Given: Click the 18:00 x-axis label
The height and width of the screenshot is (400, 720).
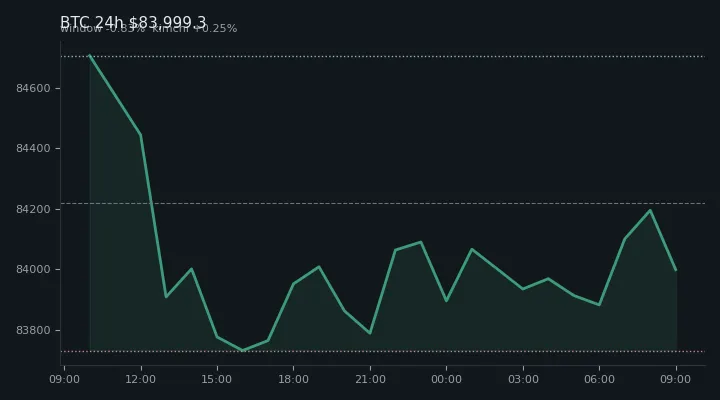Looking at the screenshot, I should point(293,379).
